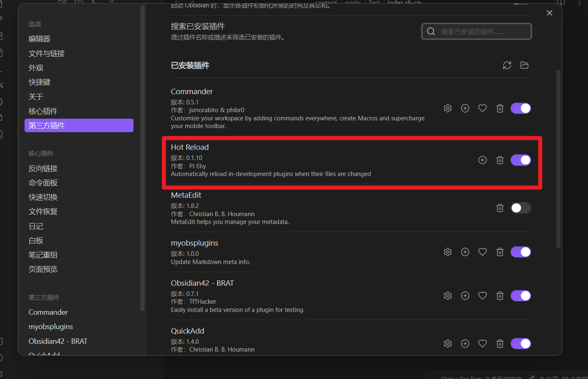This screenshot has height=379, width=588.
Task: Click the QuickAdd heart donate icon
Action: coord(482,344)
